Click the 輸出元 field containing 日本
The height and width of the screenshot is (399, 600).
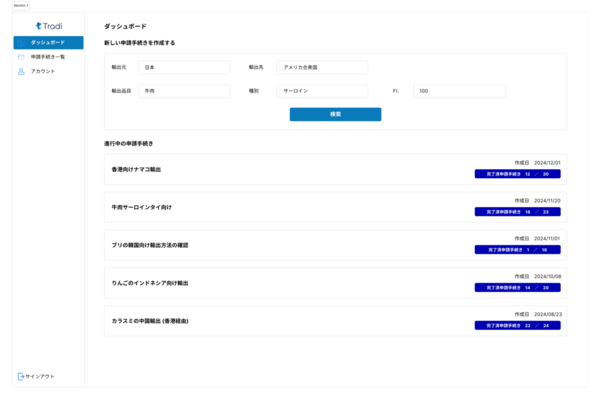pos(184,67)
